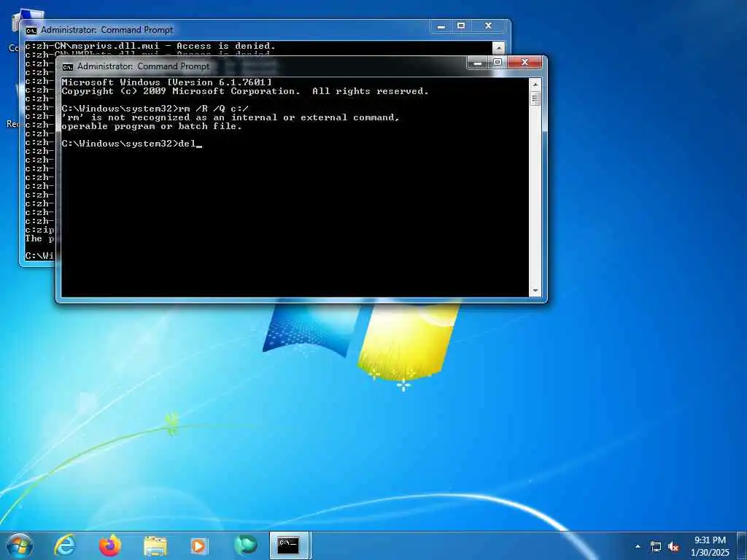Click the 'del' command prompt line
Screen dimensions: 747x560
click(x=132, y=144)
